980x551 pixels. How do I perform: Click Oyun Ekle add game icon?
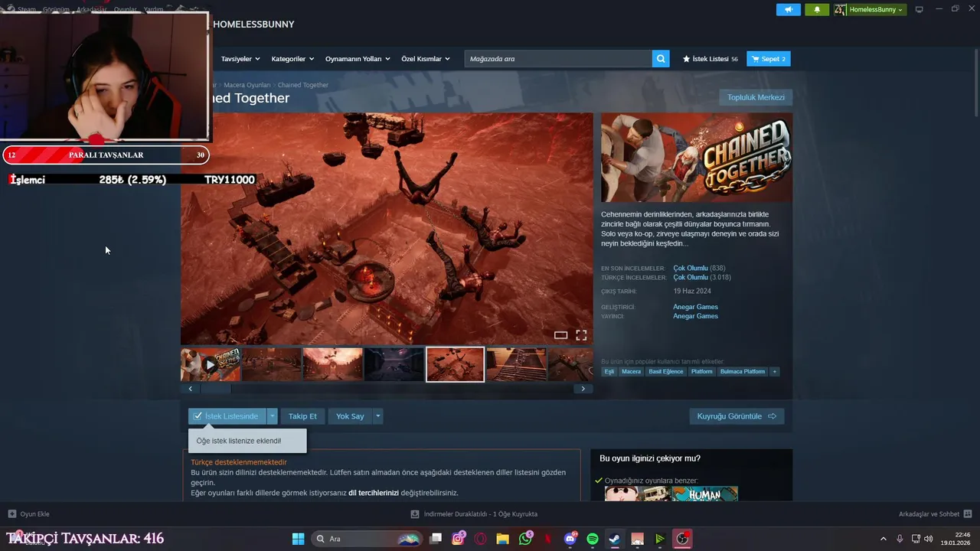[11, 514]
